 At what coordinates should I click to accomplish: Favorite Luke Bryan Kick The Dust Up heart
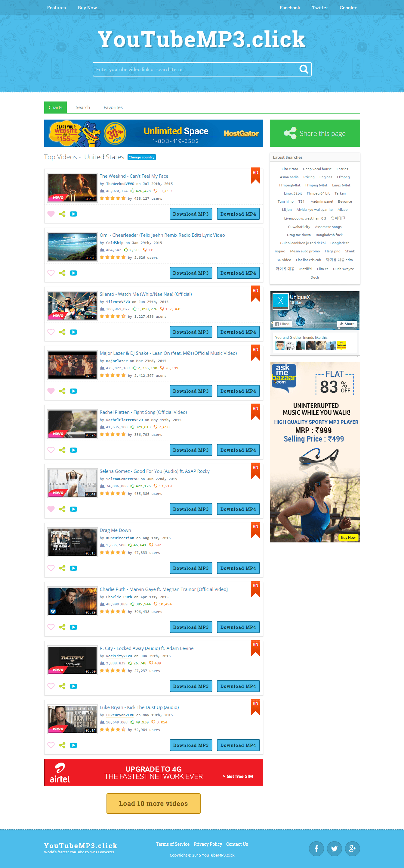point(51,745)
